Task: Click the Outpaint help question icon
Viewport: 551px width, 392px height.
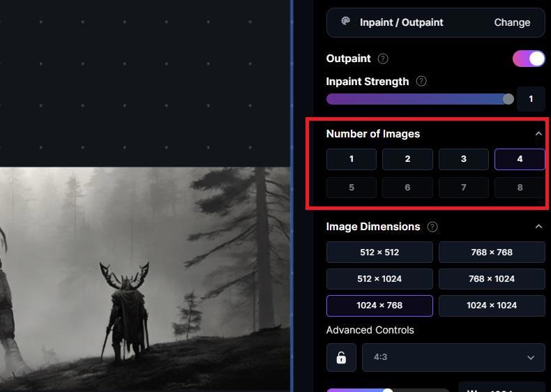Action: (x=383, y=59)
